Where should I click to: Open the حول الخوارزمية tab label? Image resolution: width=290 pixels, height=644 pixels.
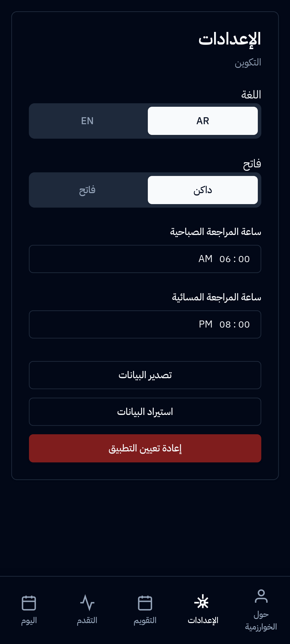261,621
